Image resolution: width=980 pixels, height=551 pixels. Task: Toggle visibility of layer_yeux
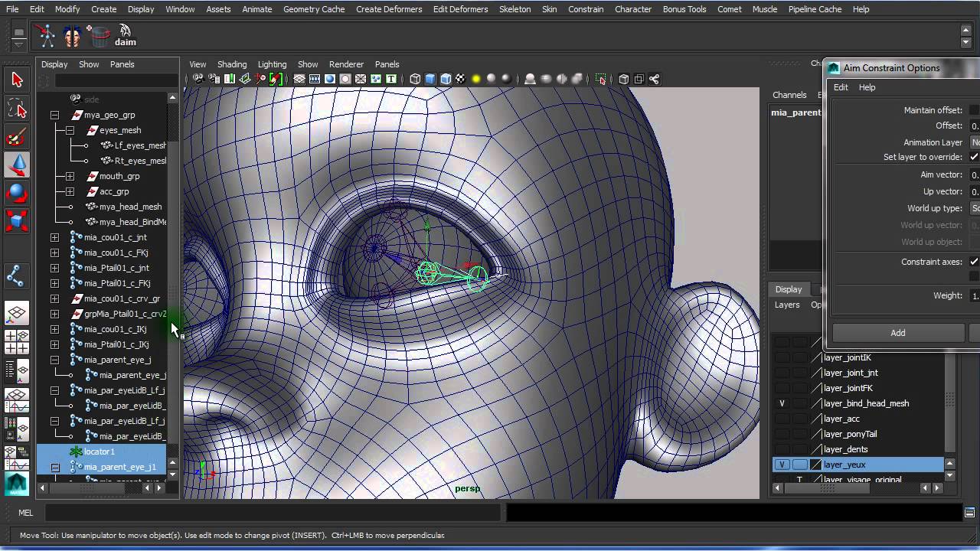point(782,465)
